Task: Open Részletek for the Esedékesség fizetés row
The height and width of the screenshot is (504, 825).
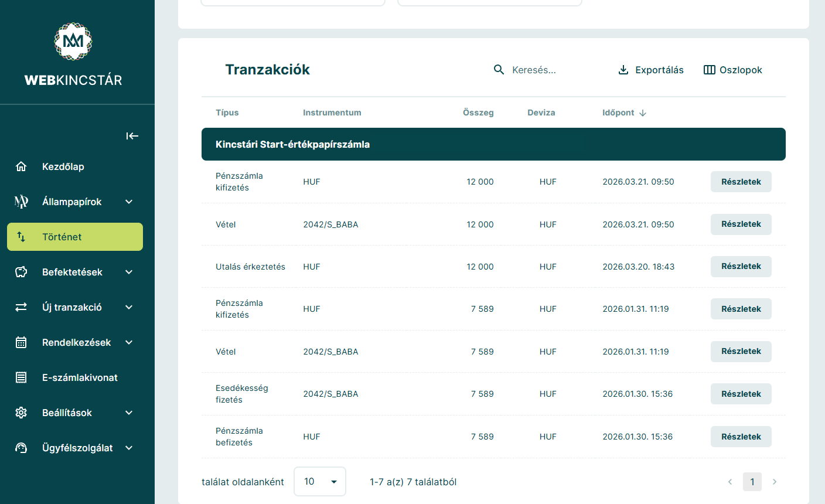Action: pos(741,394)
